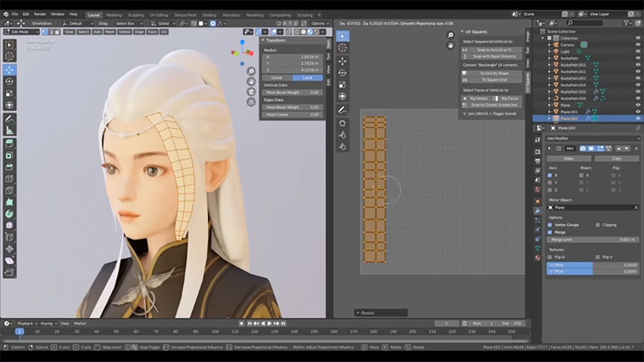The height and width of the screenshot is (362, 644).
Task: Select the Rotate tool in 3D viewport toolbar
Action: [x=10, y=81]
